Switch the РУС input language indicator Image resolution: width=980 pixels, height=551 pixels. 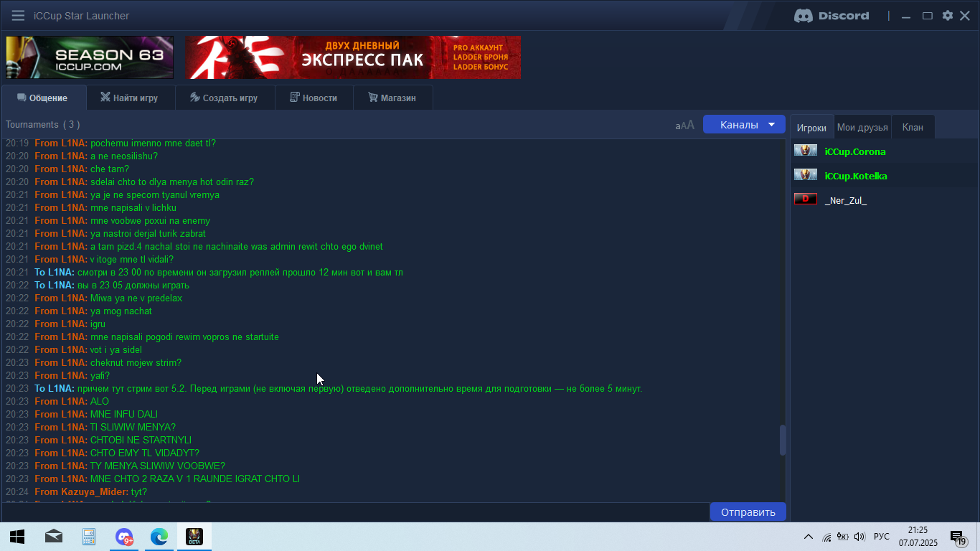(x=882, y=537)
